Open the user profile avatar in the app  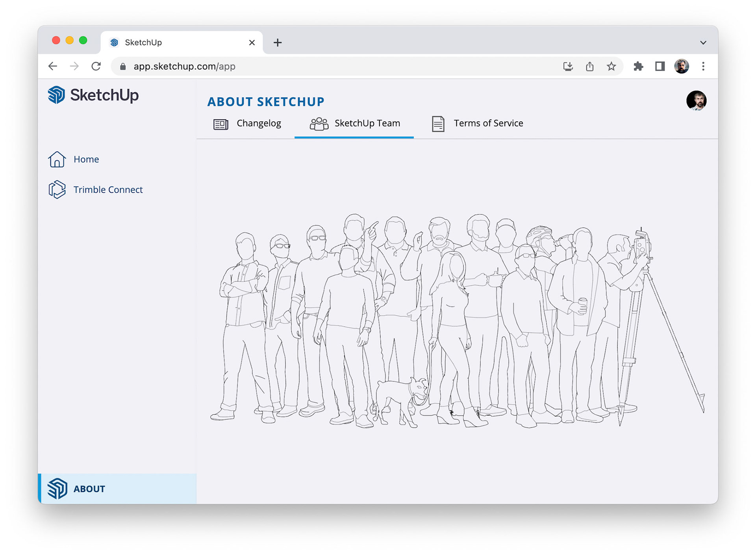click(696, 101)
